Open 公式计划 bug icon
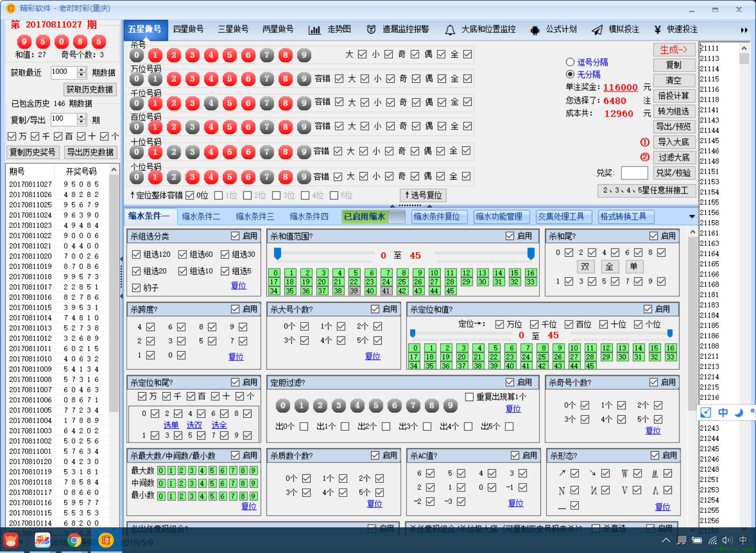Viewport: 756px width, 553px height. point(535,30)
